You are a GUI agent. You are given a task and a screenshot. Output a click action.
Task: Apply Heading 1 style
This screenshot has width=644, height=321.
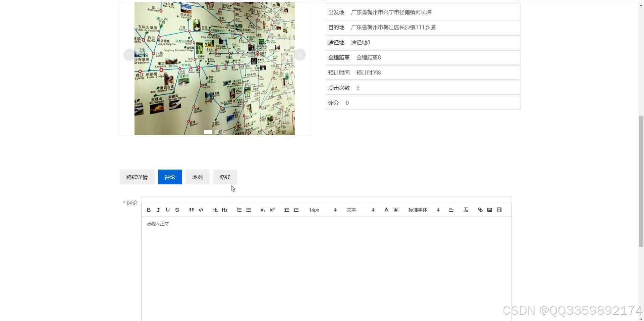[x=215, y=210]
